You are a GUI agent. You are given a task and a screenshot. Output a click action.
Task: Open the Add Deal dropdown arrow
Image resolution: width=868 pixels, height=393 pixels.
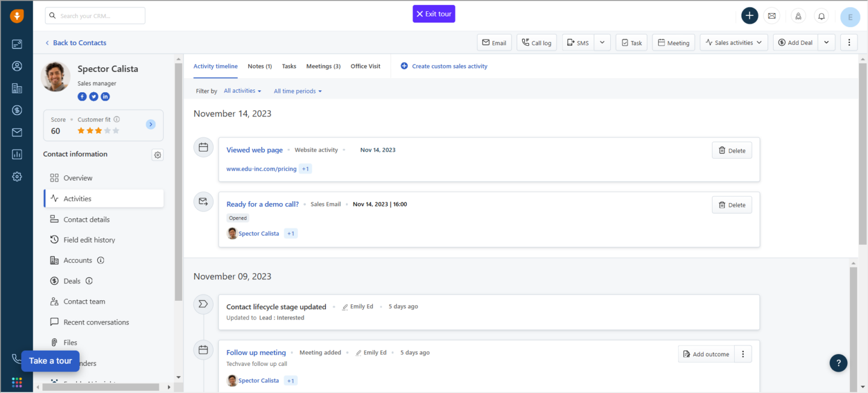tap(827, 42)
